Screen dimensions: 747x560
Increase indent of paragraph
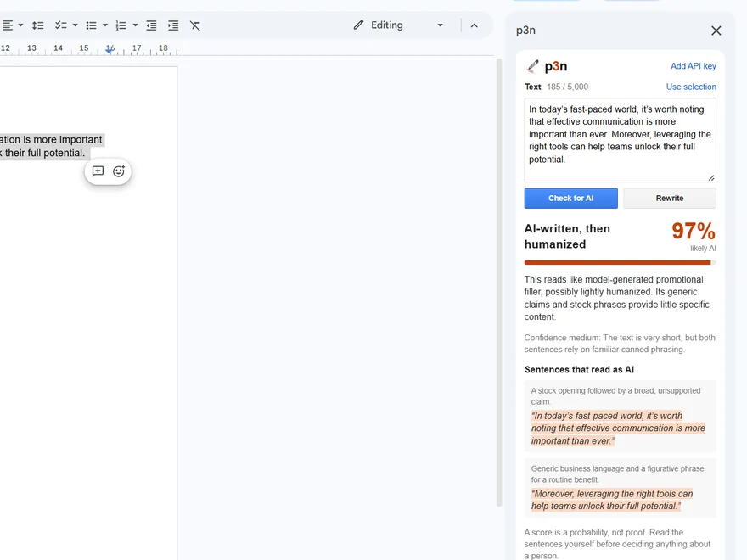tap(173, 25)
